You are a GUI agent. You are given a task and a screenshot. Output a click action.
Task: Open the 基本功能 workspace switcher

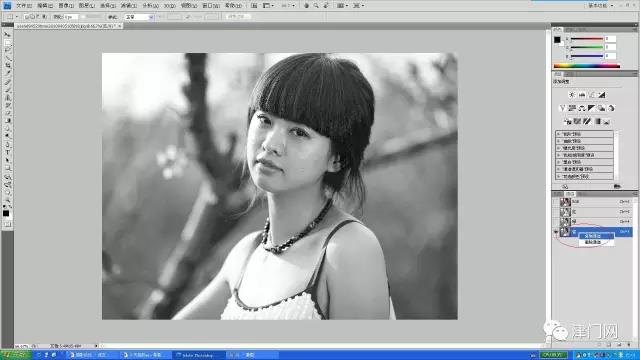(x=600, y=6)
